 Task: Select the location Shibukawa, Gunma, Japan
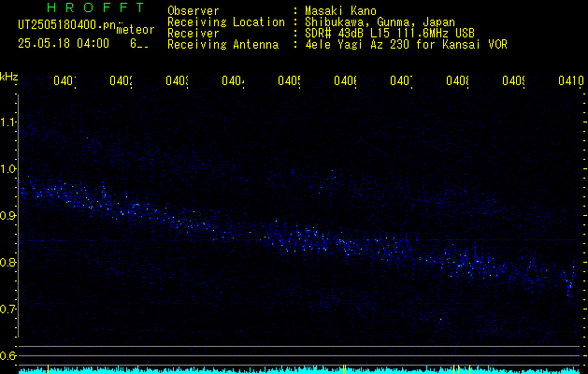(x=380, y=22)
